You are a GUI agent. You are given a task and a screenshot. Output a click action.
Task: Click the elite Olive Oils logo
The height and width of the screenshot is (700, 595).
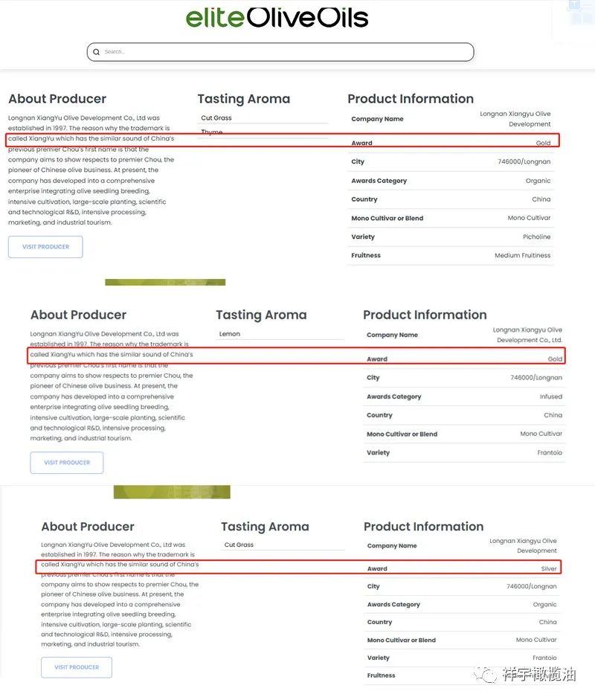277,18
